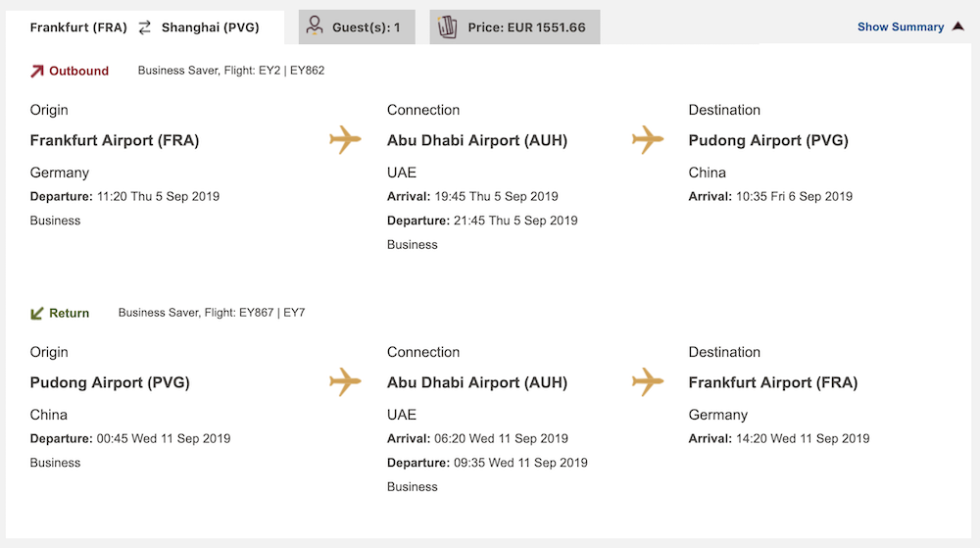Image resolution: width=980 pixels, height=548 pixels.
Task: Open the Price: EUR 1551.66 tab
Action: [515, 26]
